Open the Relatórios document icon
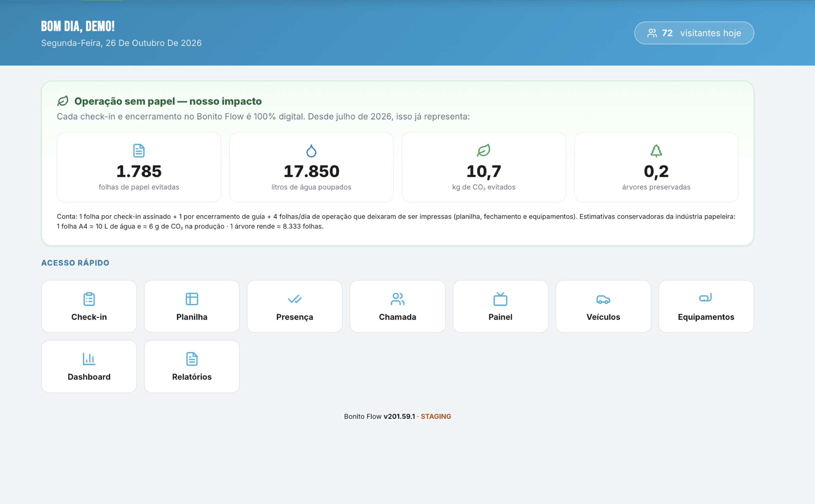 click(x=192, y=359)
